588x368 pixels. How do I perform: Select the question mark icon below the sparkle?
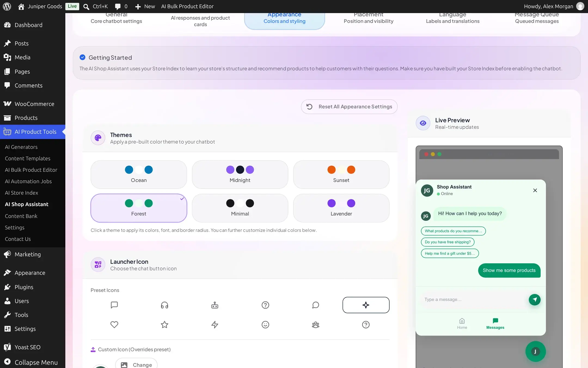(x=366, y=324)
